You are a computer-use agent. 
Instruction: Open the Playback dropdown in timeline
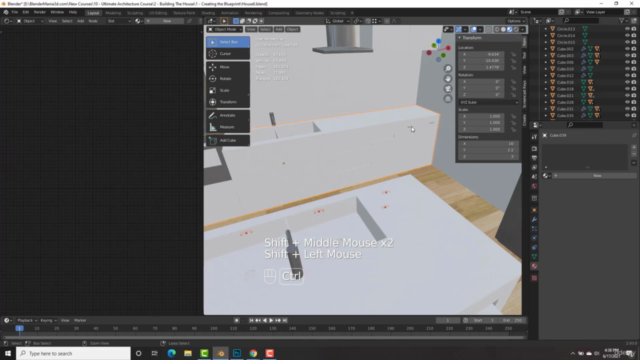(x=27, y=320)
